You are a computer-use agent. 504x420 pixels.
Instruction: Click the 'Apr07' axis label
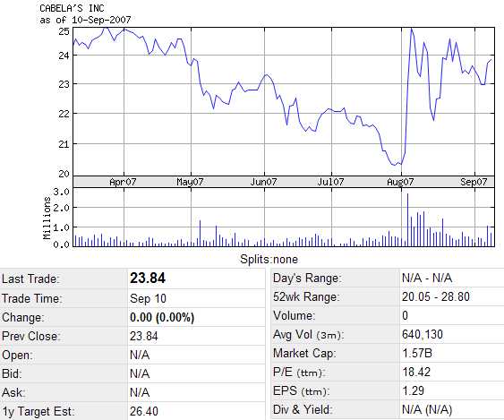point(123,182)
